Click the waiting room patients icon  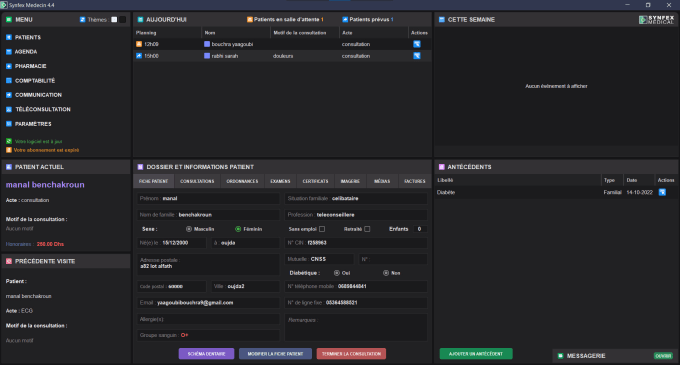[250, 20]
